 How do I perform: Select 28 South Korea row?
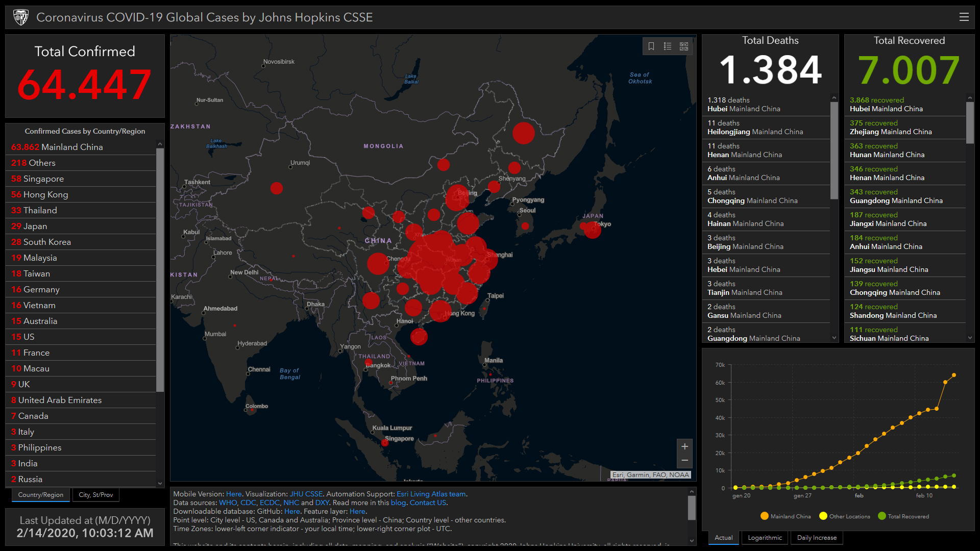click(x=81, y=242)
